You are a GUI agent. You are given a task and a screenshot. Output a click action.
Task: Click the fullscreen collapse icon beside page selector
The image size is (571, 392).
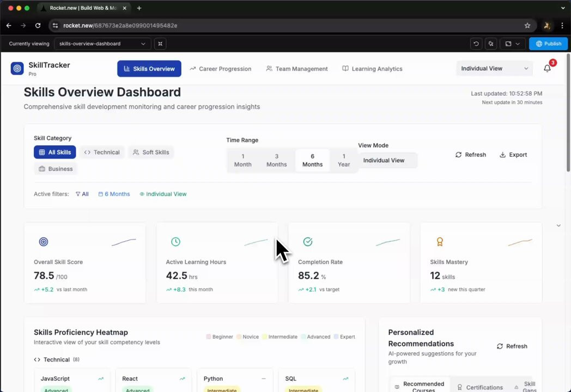pyautogui.click(x=160, y=44)
